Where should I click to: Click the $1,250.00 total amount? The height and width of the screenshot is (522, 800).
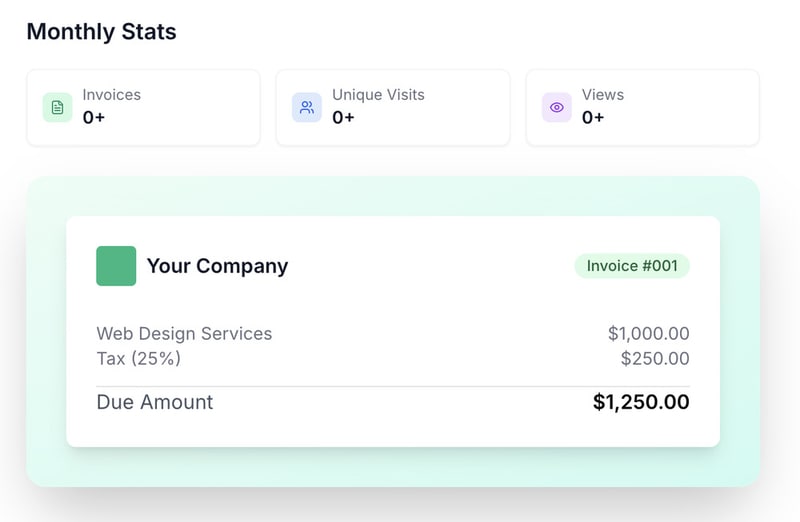click(x=641, y=402)
